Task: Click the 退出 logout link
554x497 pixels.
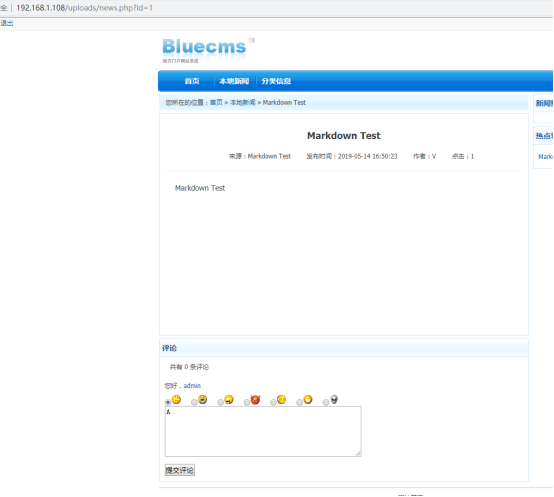Action: [x=7, y=23]
